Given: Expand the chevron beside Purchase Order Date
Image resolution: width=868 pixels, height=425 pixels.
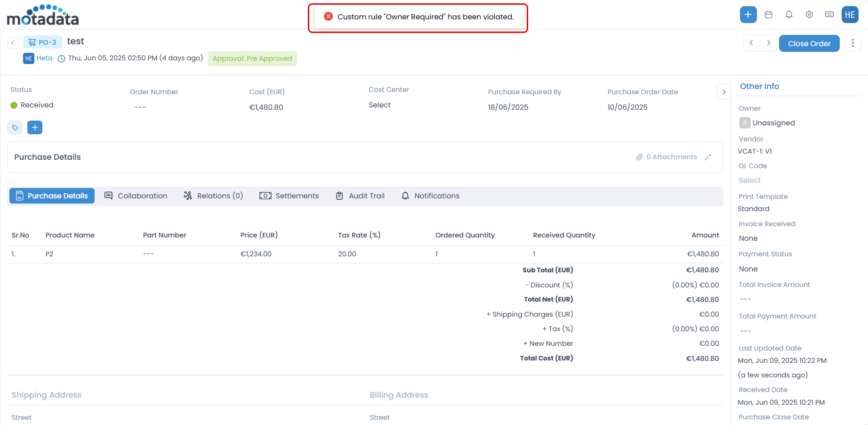Looking at the screenshot, I should point(723,92).
